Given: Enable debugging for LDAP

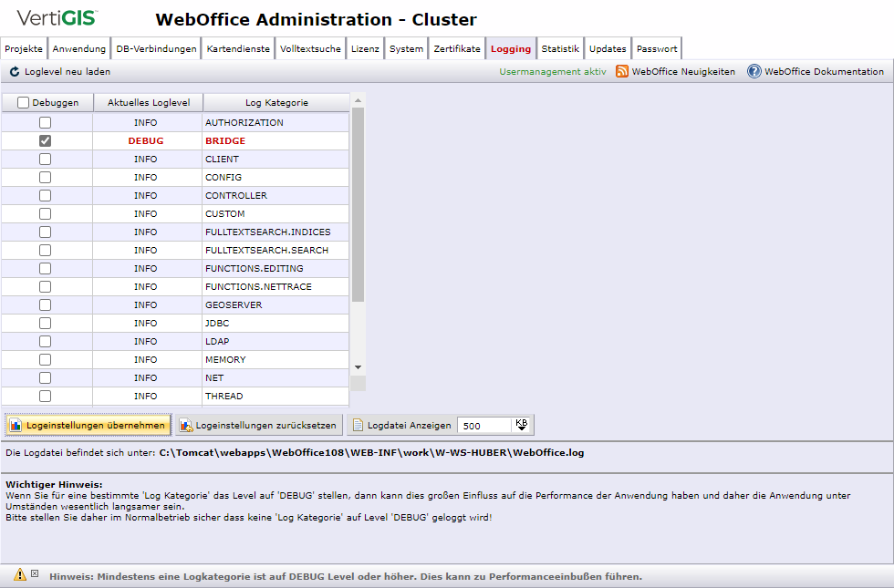Looking at the screenshot, I should click(x=45, y=341).
